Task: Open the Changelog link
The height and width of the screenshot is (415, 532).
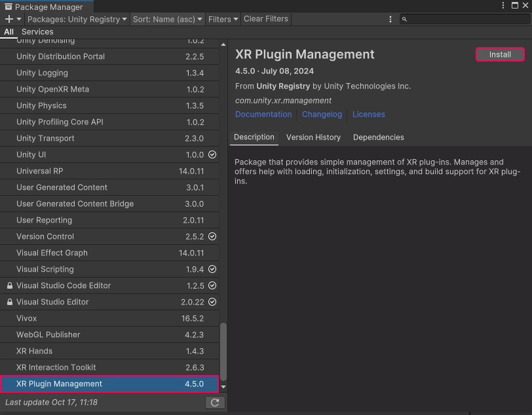Action: pyautogui.click(x=322, y=114)
